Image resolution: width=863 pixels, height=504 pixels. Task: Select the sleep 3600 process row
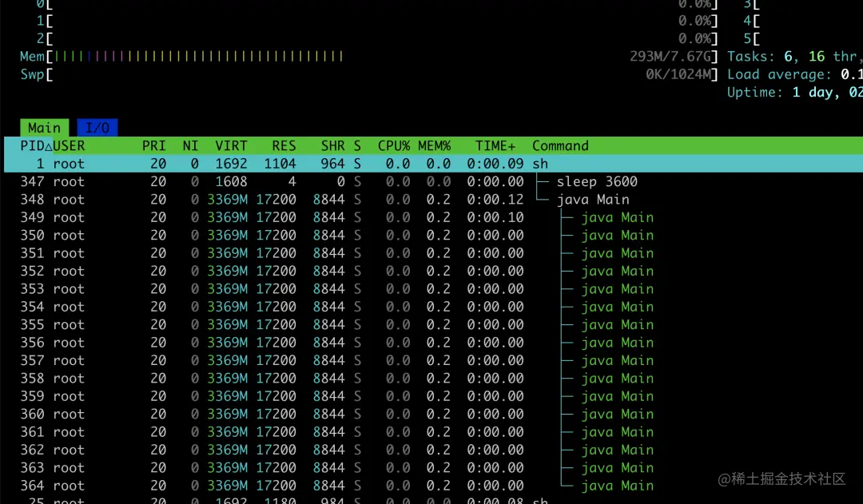point(433,181)
